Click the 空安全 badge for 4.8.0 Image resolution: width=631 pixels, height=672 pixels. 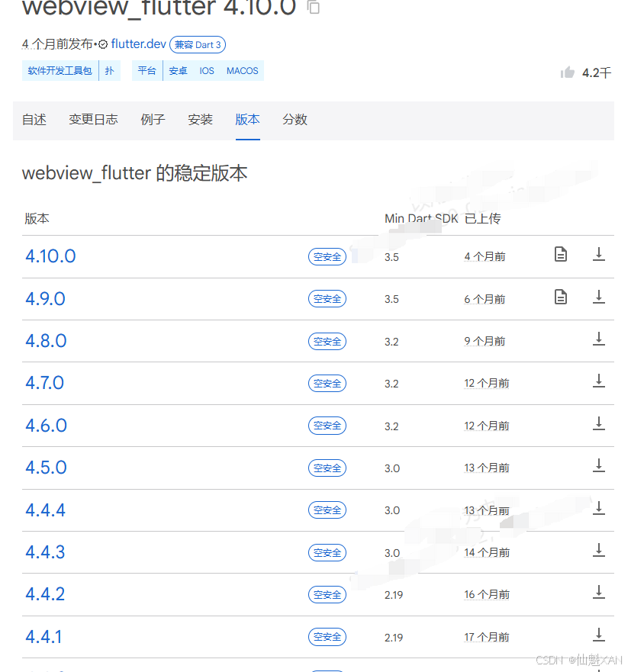click(327, 341)
